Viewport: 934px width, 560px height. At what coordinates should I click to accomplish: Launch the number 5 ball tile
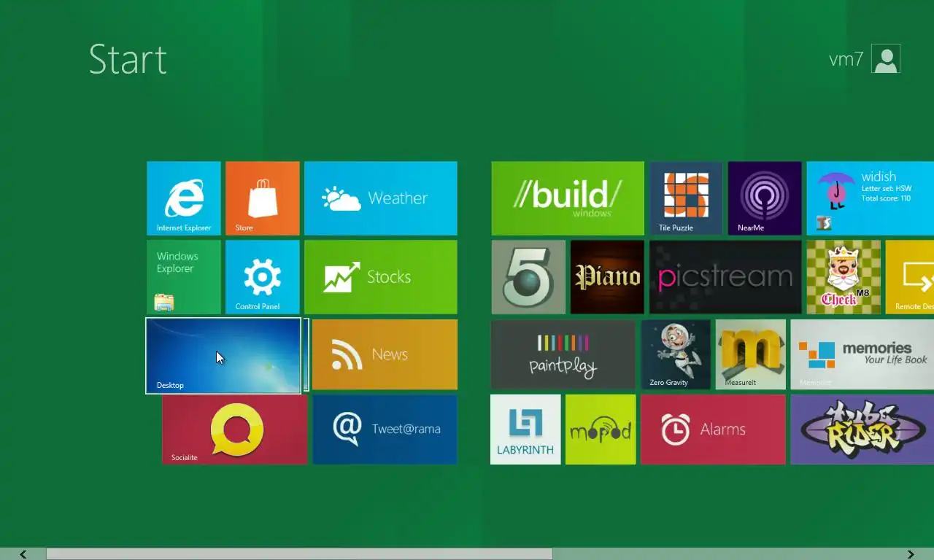[528, 277]
